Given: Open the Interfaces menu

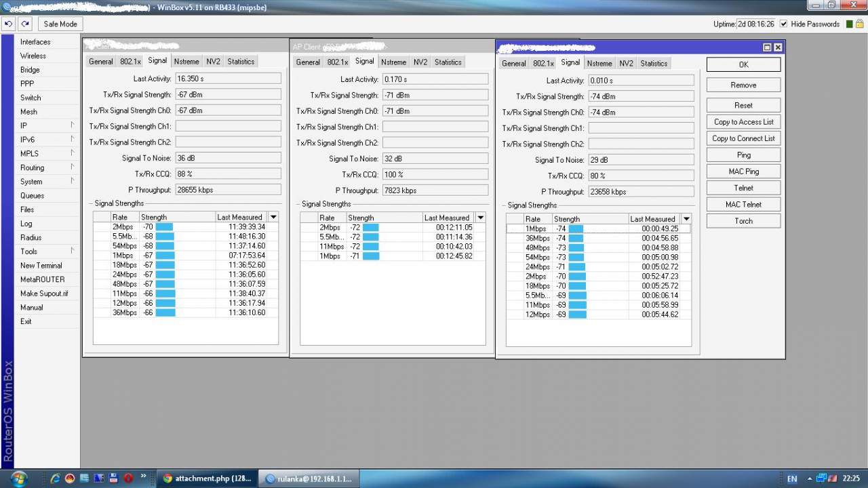Looking at the screenshot, I should pos(35,42).
